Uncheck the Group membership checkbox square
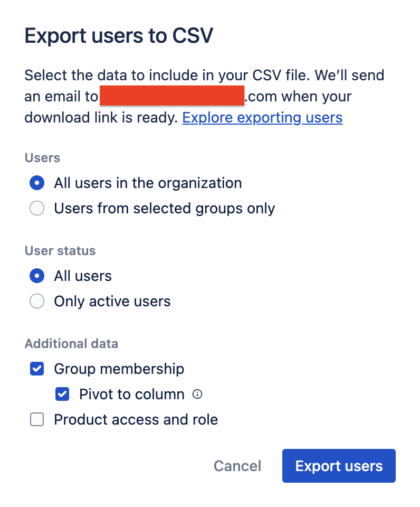Screen dimensions: 420x507 click(x=37, y=369)
